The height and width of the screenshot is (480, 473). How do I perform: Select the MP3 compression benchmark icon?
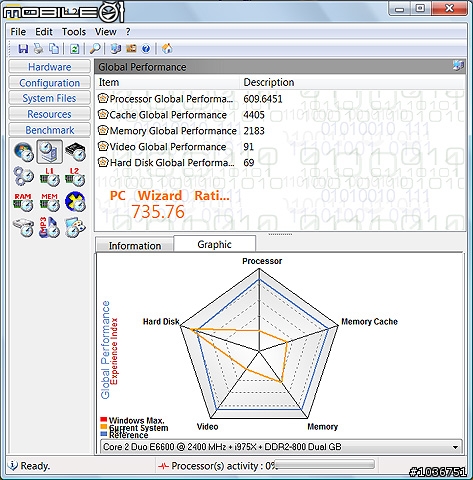pos(49,227)
